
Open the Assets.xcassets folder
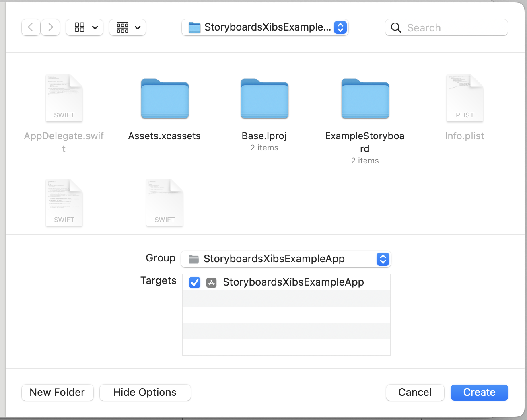165,99
